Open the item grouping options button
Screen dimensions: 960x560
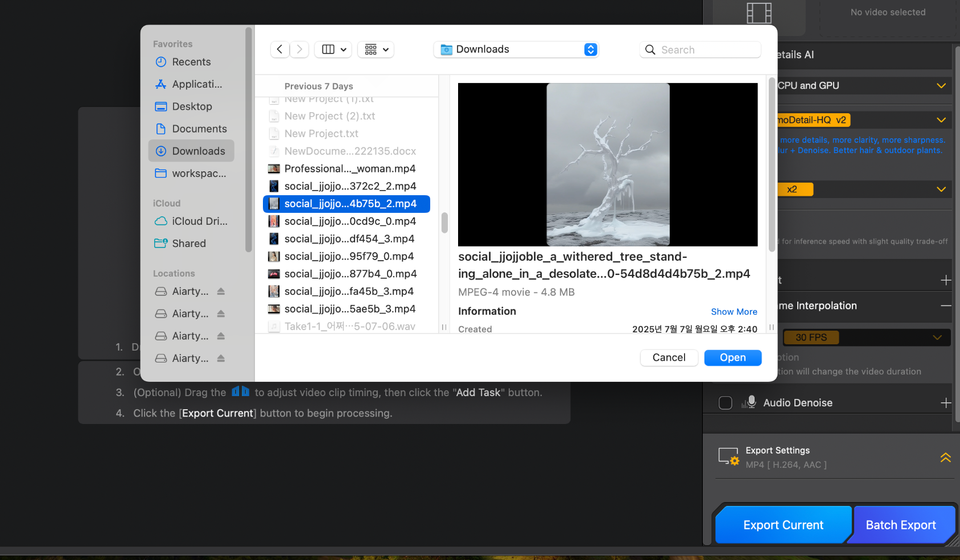[x=376, y=50]
